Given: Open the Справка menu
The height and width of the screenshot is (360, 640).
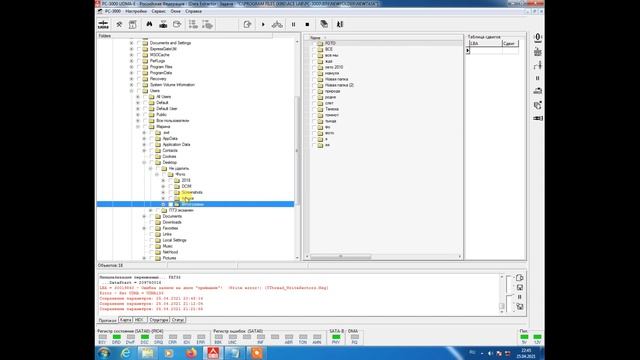Looking at the screenshot, I should (x=193, y=11).
